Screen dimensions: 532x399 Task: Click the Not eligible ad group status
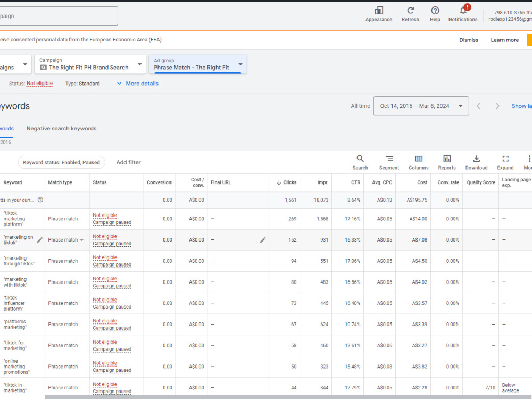click(x=40, y=84)
